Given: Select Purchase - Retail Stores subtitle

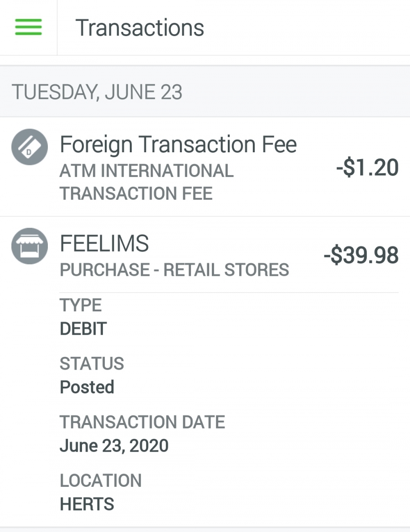Looking at the screenshot, I should (x=174, y=270).
